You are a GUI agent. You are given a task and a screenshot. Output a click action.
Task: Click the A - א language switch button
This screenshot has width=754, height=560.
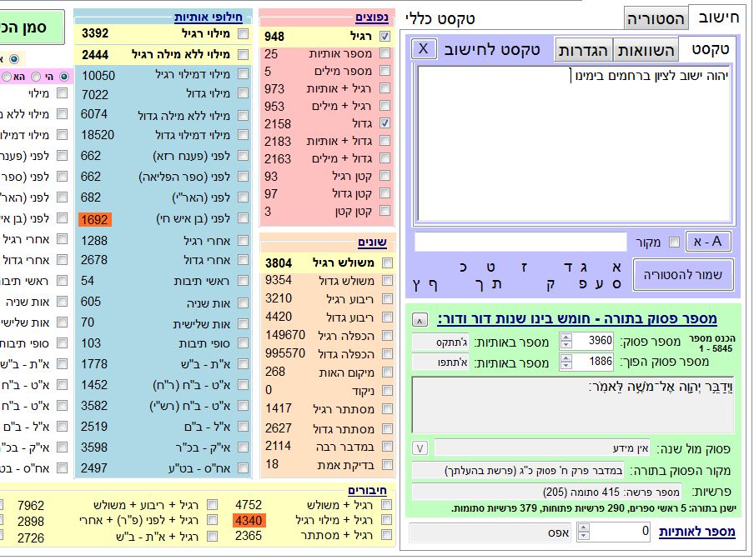tap(708, 242)
